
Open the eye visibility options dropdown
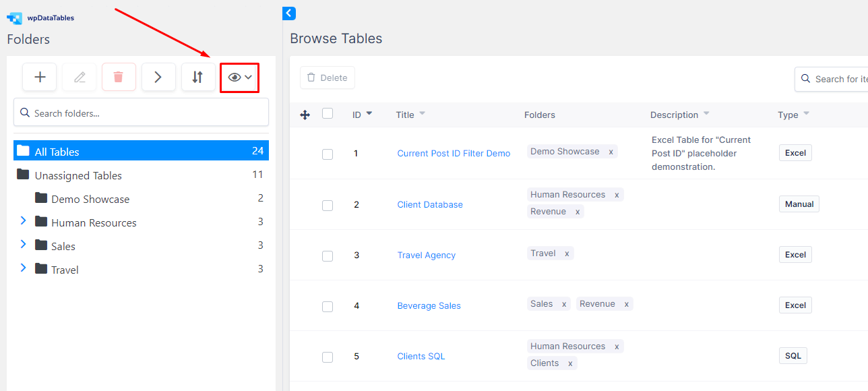pyautogui.click(x=240, y=78)
